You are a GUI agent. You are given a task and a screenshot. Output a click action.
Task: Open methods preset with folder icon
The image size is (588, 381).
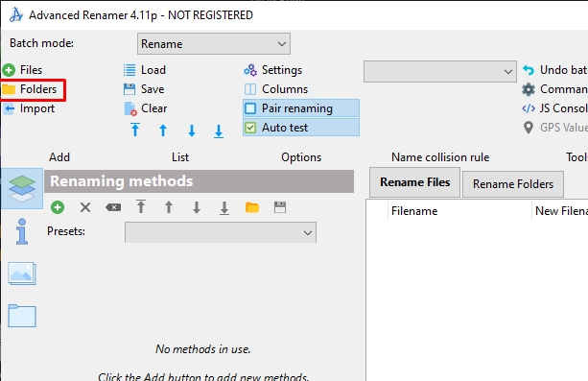click(252, 207)
